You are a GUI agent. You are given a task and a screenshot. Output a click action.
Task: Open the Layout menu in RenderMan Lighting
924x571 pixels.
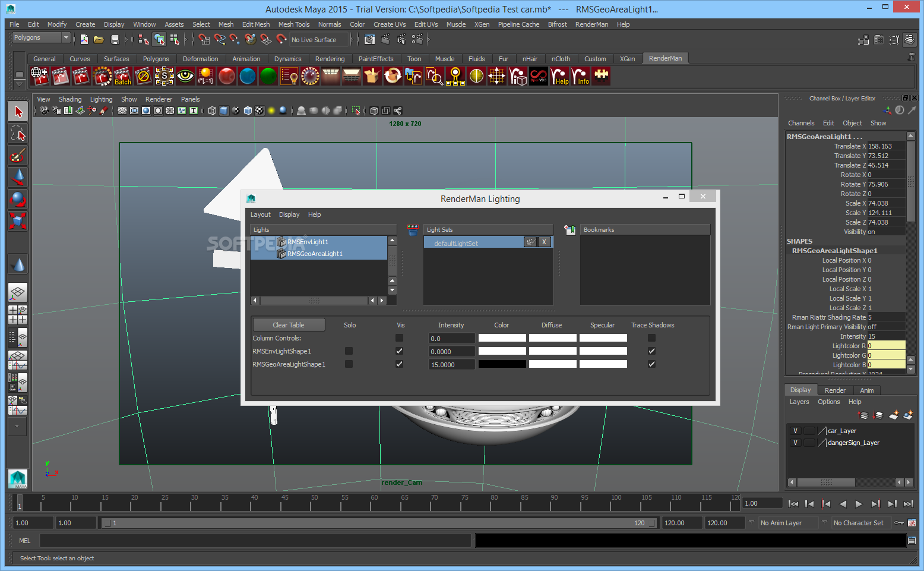coord(260,214)
